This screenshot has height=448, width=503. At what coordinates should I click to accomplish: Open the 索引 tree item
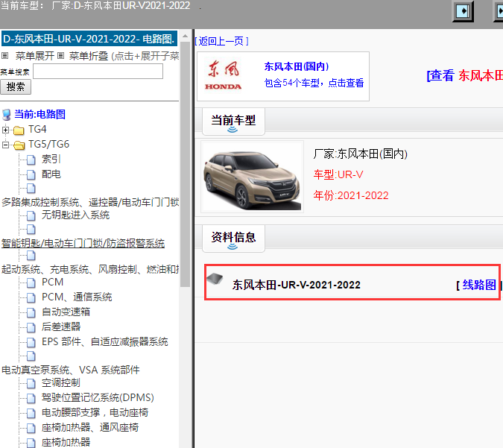51,160
